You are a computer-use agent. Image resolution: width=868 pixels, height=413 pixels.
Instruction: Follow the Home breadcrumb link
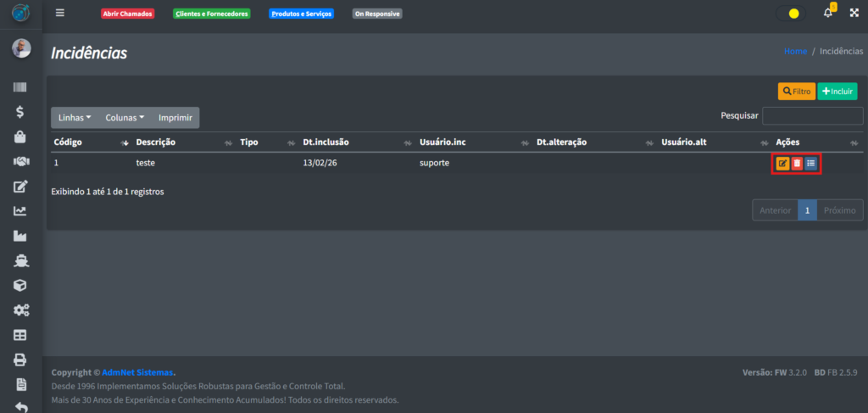[x=795, y=52]
